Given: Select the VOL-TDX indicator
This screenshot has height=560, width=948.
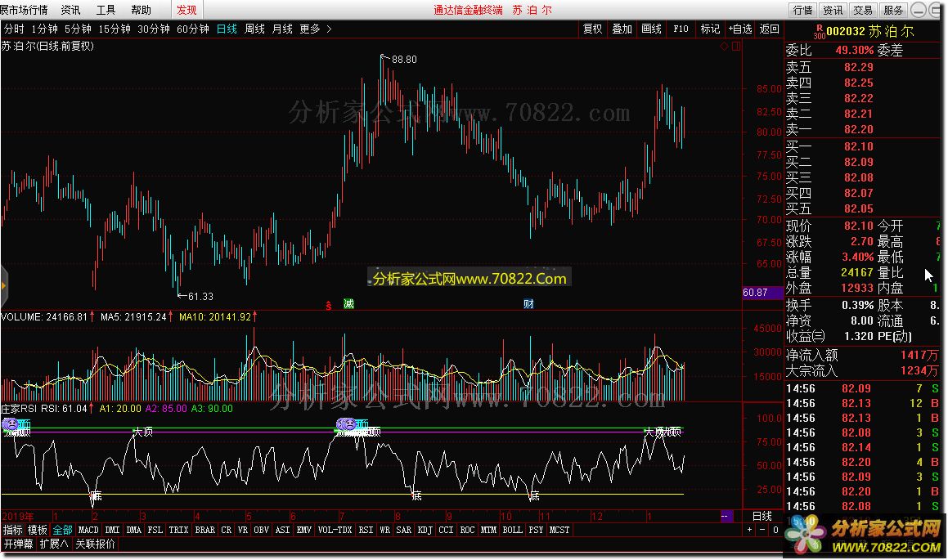Looking at the screenshot, I should [335, 530].
